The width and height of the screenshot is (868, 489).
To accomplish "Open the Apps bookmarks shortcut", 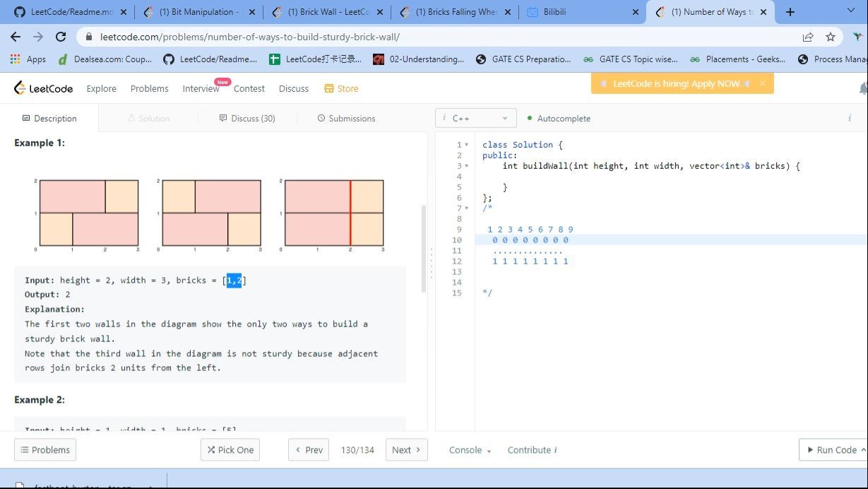I will pos(28,59).
